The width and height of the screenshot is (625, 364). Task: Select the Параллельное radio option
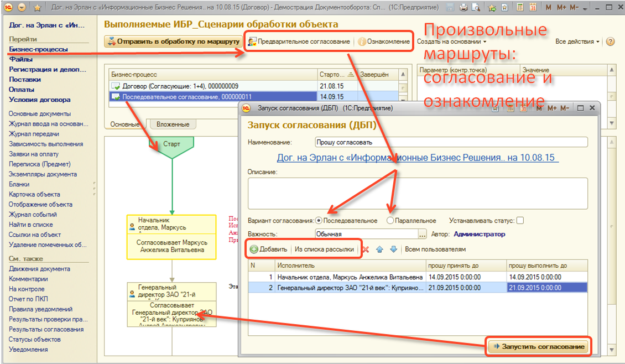click(x=390, y=221)
